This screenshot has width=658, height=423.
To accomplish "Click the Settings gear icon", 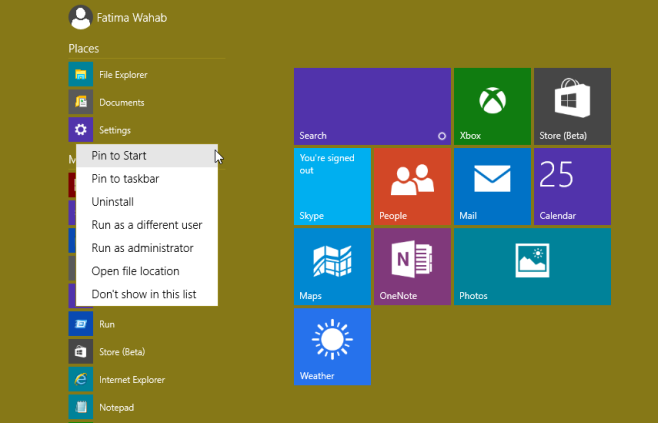I will 81,130.
